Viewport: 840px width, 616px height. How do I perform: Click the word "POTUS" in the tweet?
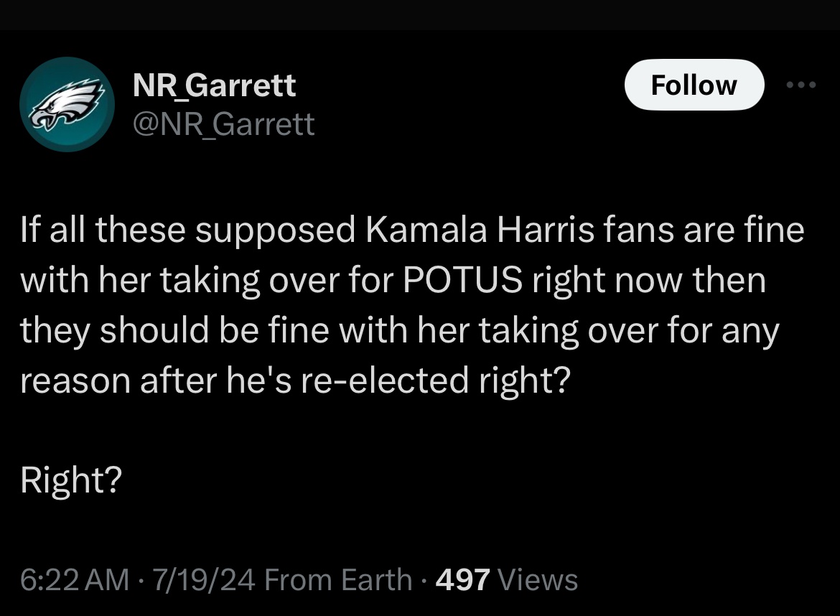(462, 281)
